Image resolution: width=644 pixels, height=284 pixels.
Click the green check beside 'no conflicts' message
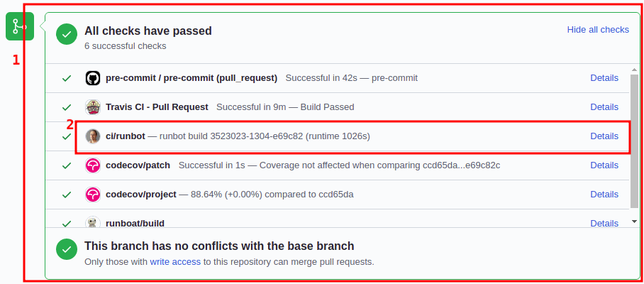click(x=67, y=249)
